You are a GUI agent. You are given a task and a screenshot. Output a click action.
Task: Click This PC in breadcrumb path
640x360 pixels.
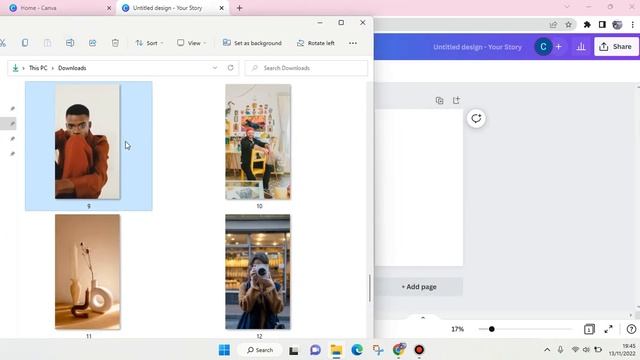click(38, 68)
